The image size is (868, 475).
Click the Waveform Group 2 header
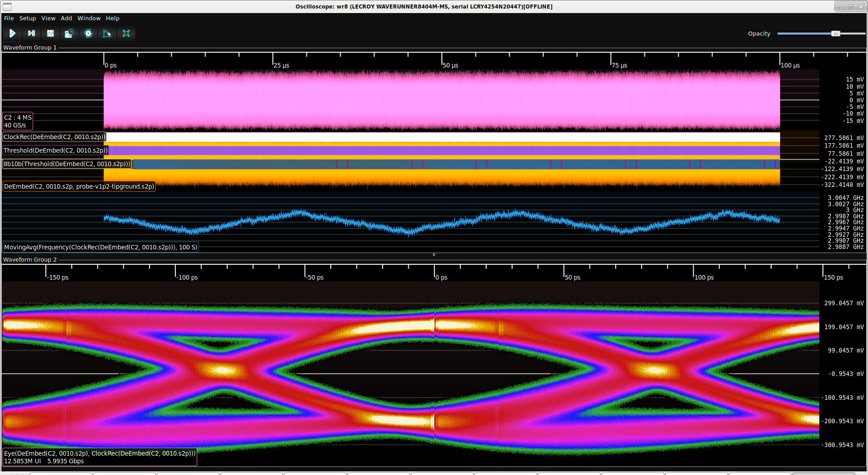30,259
